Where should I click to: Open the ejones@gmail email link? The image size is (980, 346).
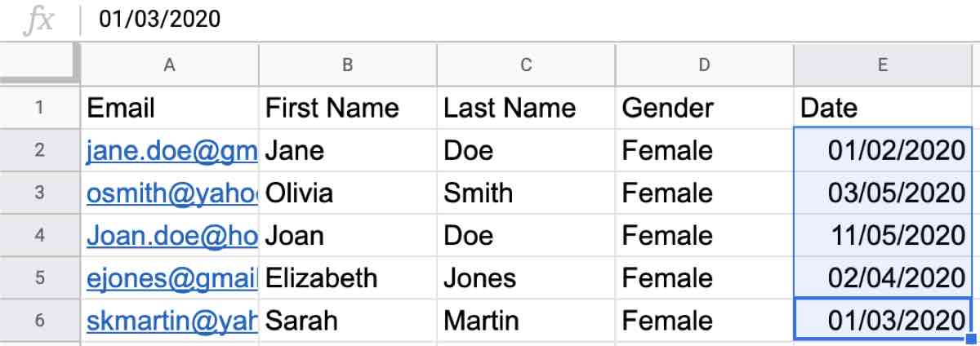click(171, 278)
